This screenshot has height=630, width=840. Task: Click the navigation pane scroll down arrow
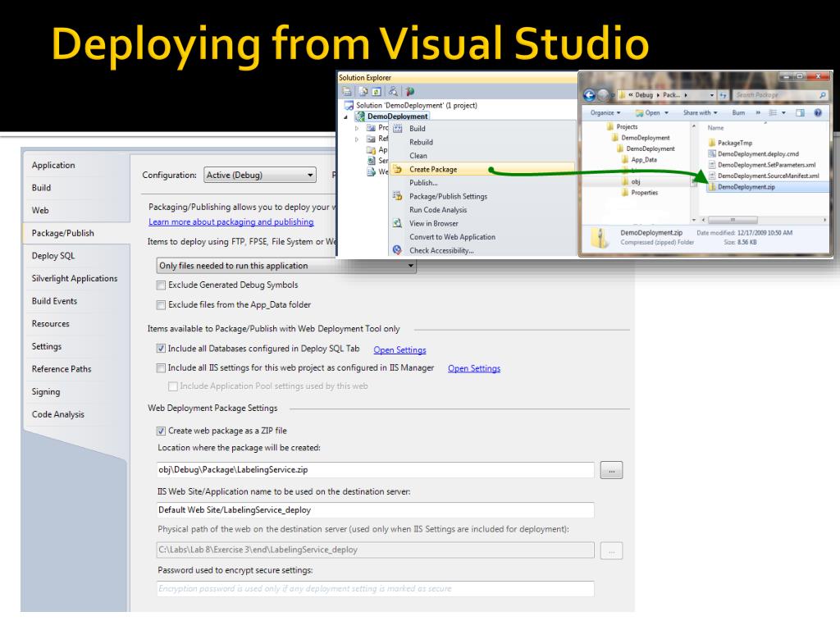coord(694,220)
